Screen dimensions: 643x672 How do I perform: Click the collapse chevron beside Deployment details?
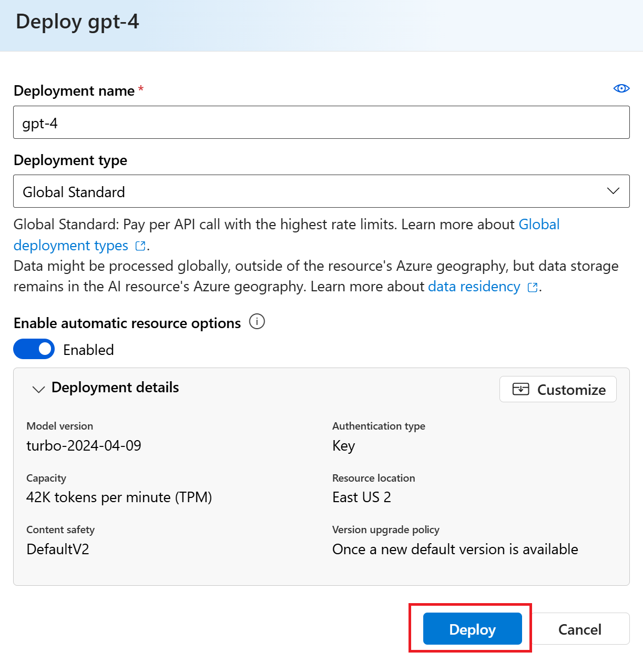[38, 389]
